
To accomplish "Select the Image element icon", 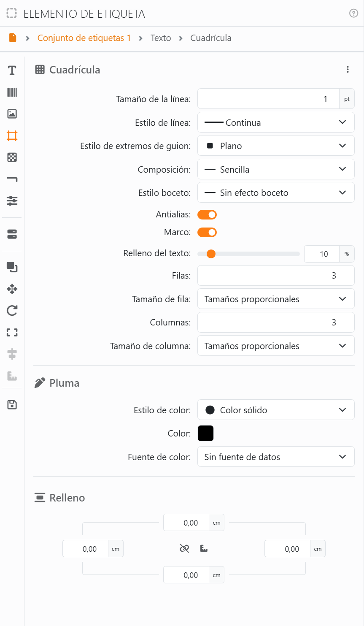I will pyautogui.click(x=12, y=114).
